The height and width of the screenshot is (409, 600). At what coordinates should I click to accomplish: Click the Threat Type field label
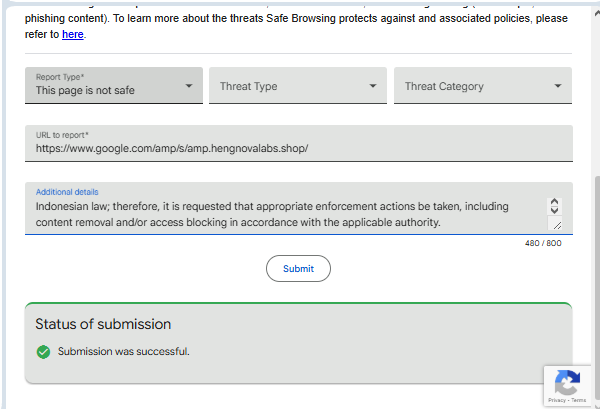tap(249, 86)
